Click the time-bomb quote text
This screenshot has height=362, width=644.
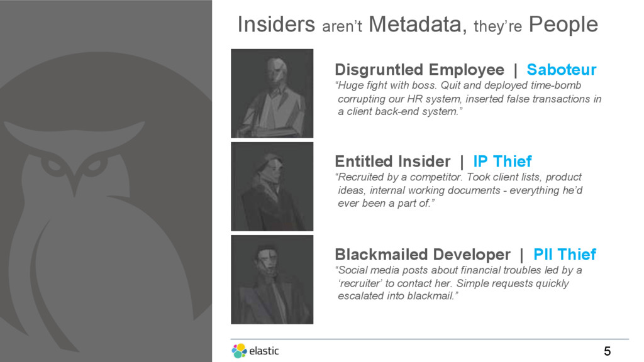click(468, 99)
